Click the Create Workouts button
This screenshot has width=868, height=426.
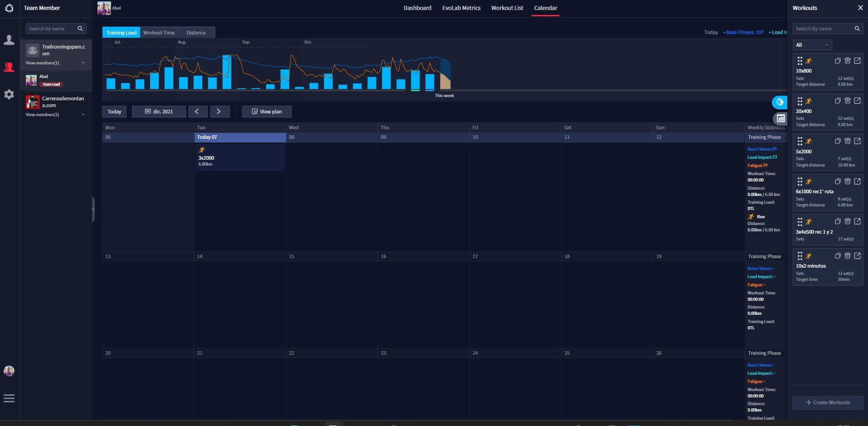(x=828, y=402)
